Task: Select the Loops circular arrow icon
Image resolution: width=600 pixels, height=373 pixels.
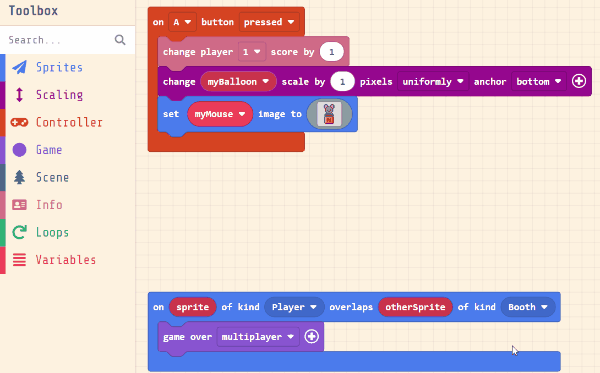Action: 19,232
